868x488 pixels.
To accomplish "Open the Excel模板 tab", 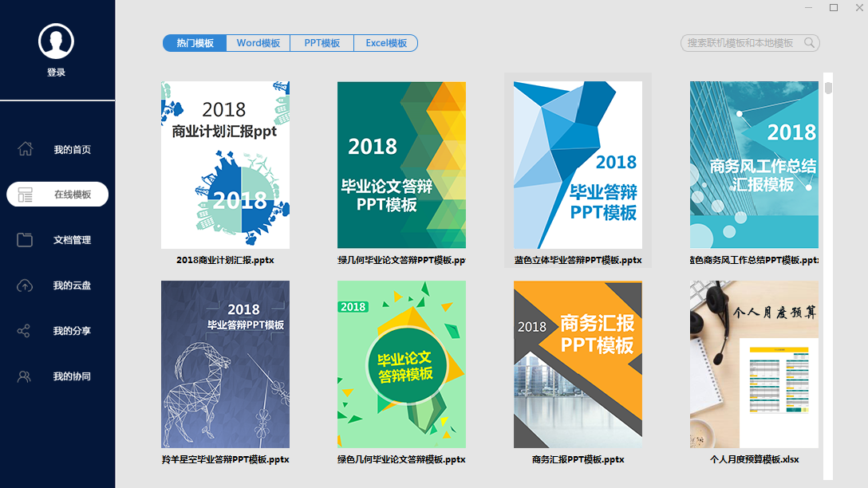I will (385, 43).
